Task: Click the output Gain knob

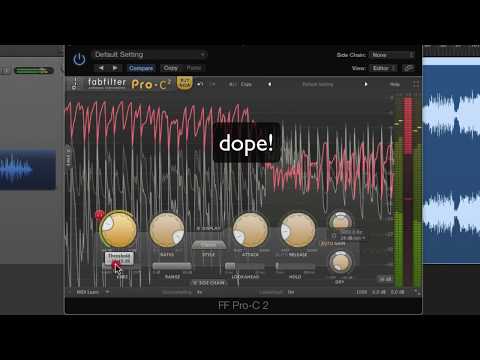Action: point(340,221)
